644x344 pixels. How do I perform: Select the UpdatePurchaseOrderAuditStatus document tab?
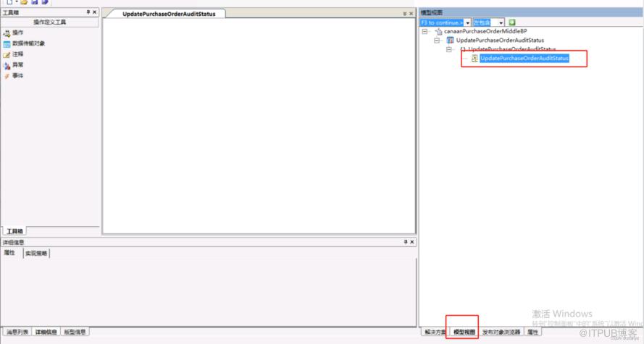(169, 14)
